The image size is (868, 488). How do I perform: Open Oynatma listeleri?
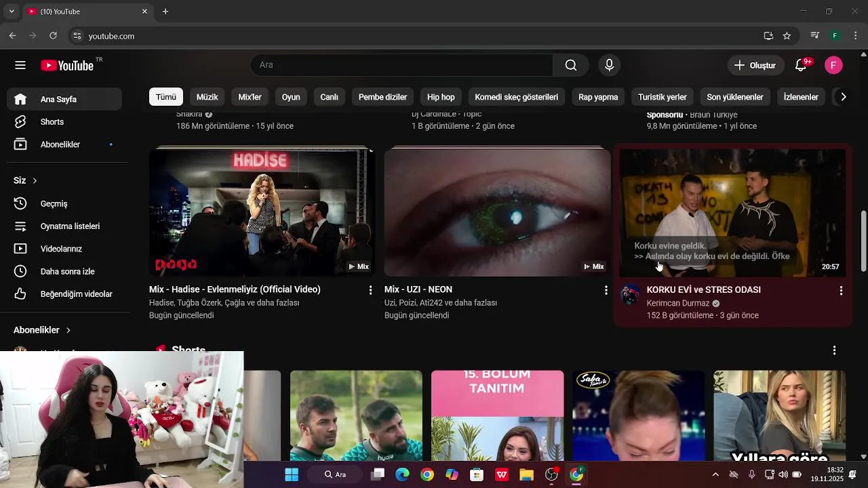click(x=64, y=226)
